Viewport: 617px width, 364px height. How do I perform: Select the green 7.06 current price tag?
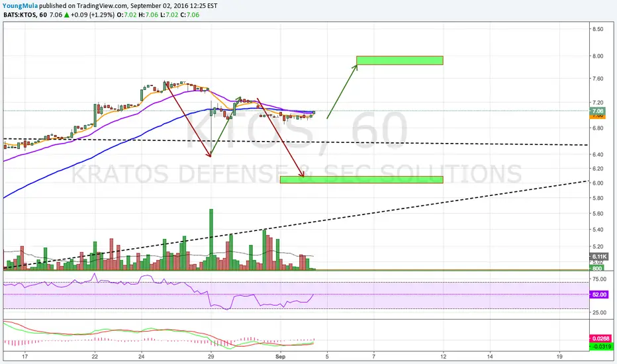pyautogui.click(x=598, y=111)
